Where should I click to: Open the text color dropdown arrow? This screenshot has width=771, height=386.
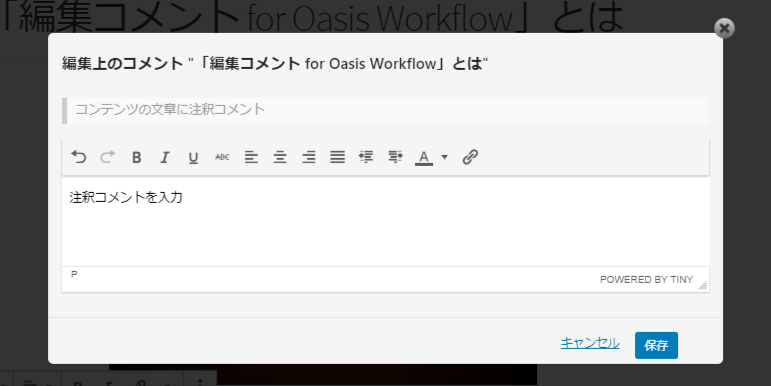(x=445, y=157)
